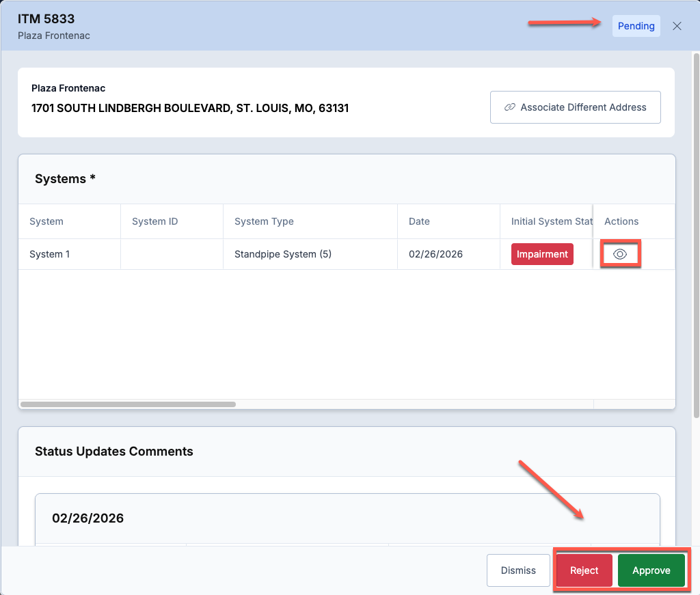Click the link icon in Associate Different Address
This screenshot has height=595, width=700.
tap(510, 107)
